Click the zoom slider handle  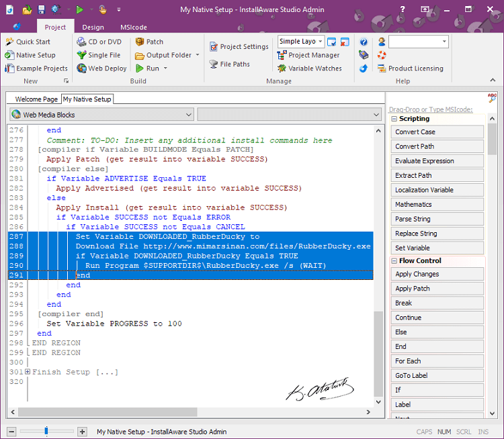tap(46, 431)
